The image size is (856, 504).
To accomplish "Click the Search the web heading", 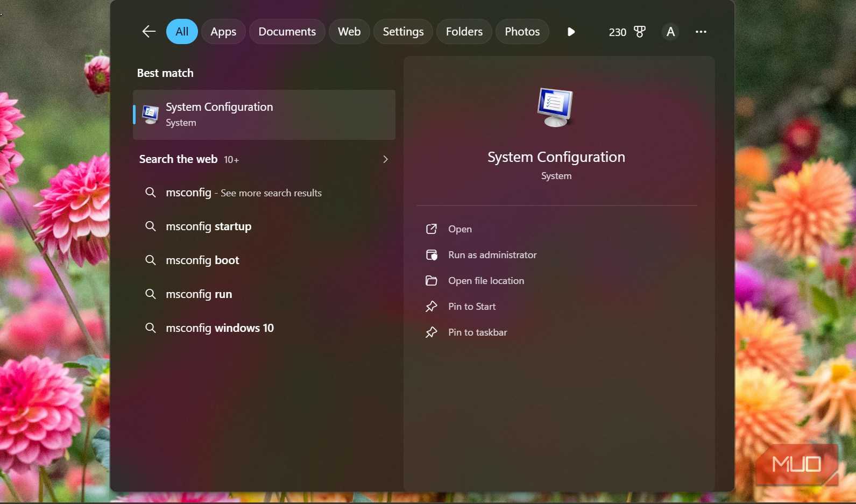I will coord(178,159).
